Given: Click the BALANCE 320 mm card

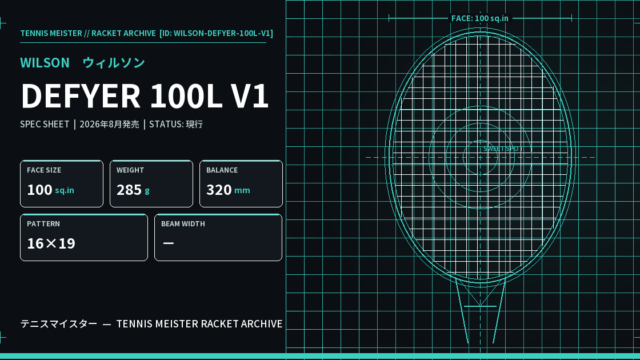Looking at the screenshot, I should pos(241,184).
